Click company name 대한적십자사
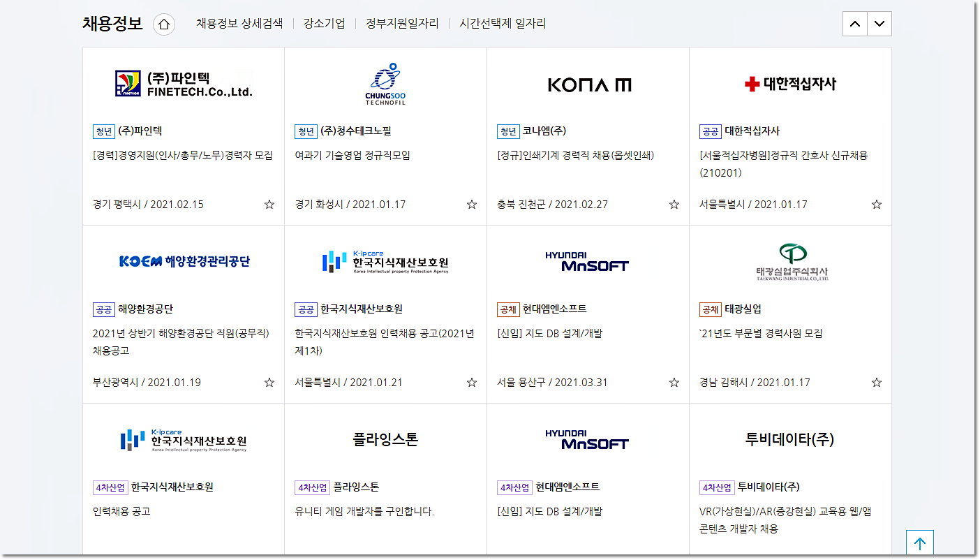 point(752,131)
